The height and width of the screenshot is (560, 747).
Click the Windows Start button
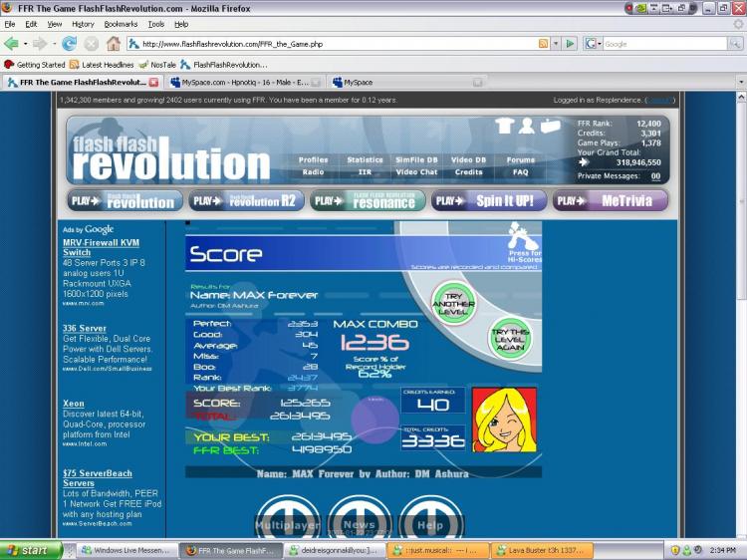(30, 550)
